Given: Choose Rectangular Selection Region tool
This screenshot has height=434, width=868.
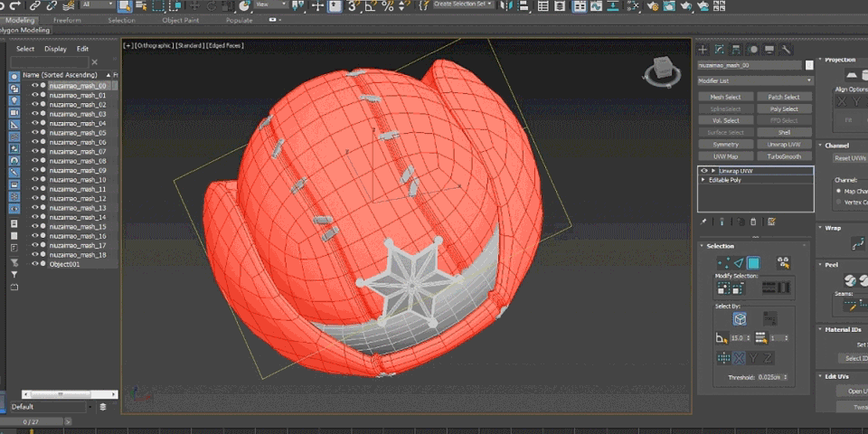Looking at the screenshot, I should click(x=159, y=5).
